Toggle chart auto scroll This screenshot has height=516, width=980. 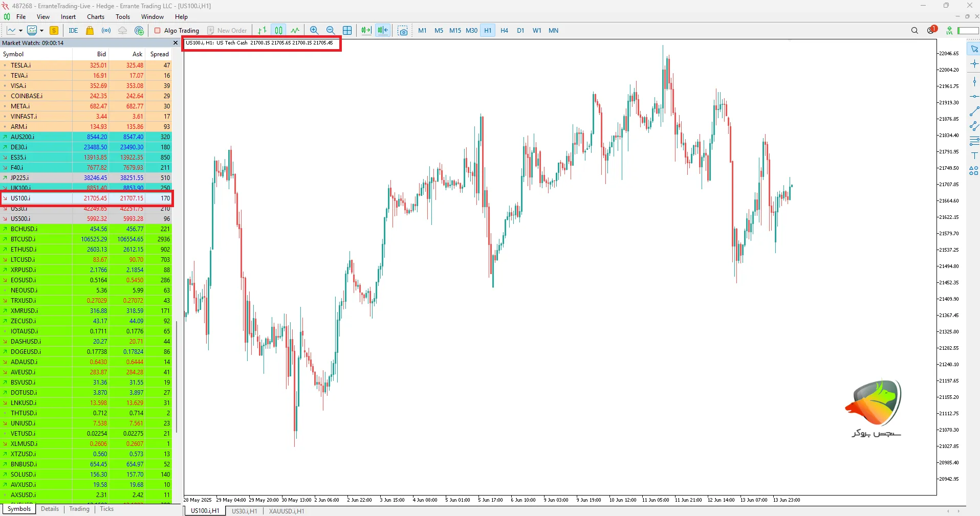click(x=366, y=31)
